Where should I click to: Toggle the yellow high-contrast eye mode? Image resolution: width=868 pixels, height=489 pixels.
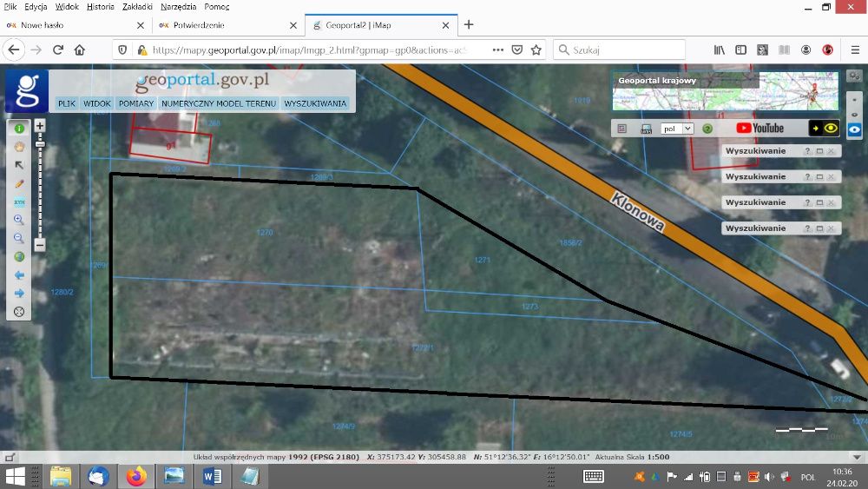click(x=831, y=129)
